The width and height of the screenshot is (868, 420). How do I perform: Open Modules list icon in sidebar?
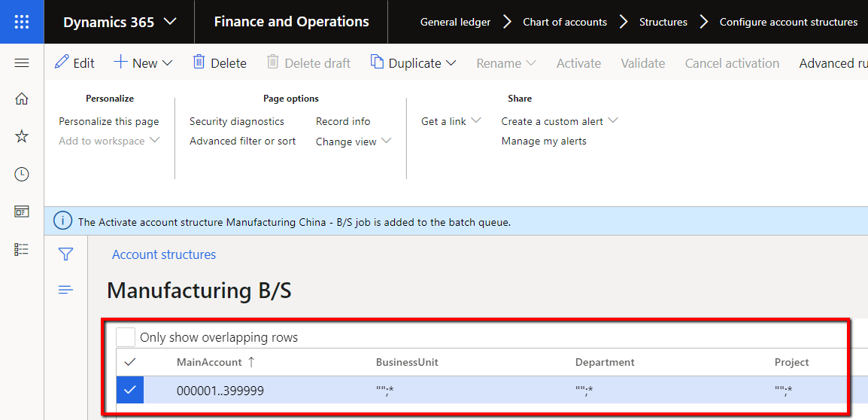click(x=22, y=249)
